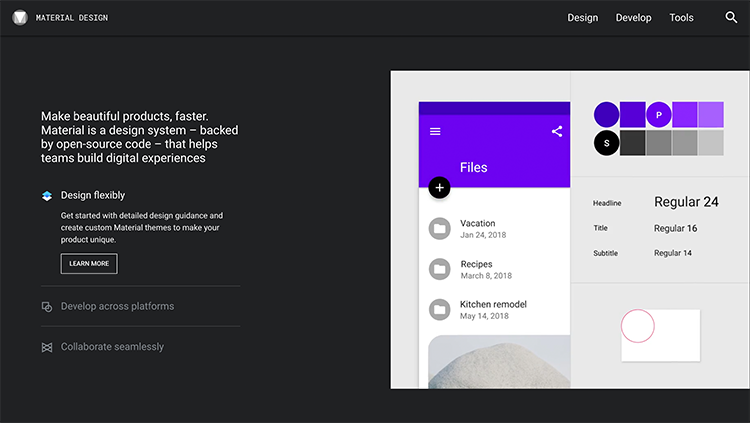Viewport: 750px width, 423px height.
Task: Pick the lightest purple square swatch
Action: click(711, 115)
